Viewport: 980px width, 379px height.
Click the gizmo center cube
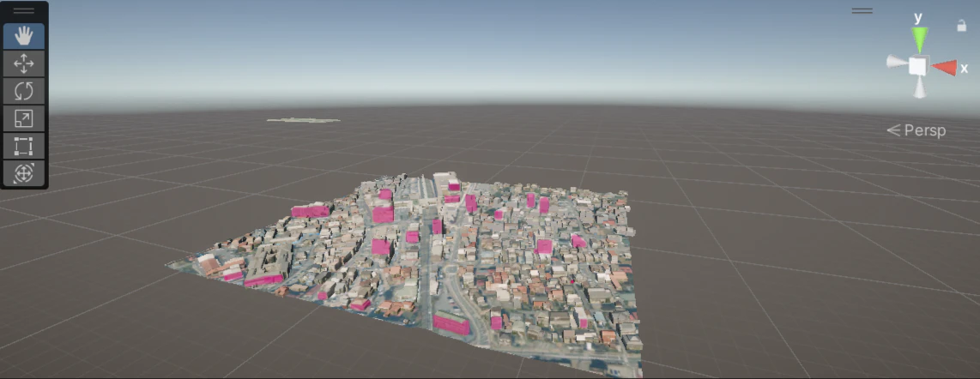point(918,65)
